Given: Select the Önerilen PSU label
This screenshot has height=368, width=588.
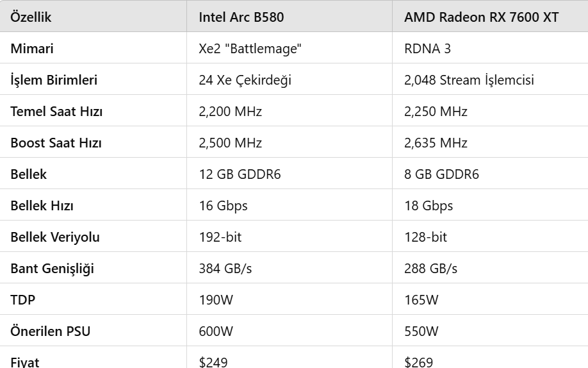Looking at the screenshot, I should [50, 331].
